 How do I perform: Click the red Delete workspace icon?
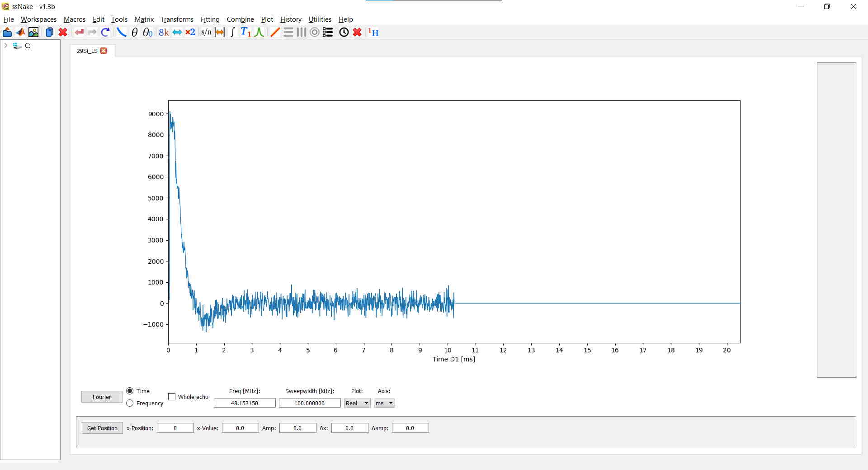(x=63, y=32)
